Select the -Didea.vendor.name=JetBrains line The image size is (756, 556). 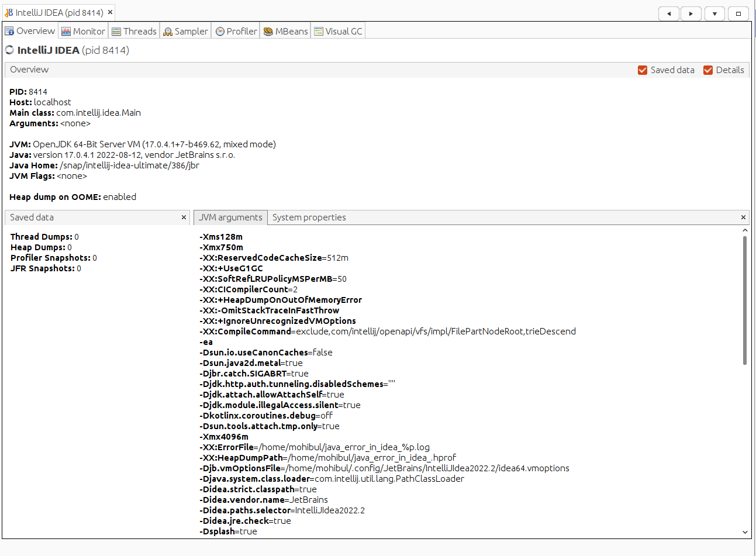point(264,500)
